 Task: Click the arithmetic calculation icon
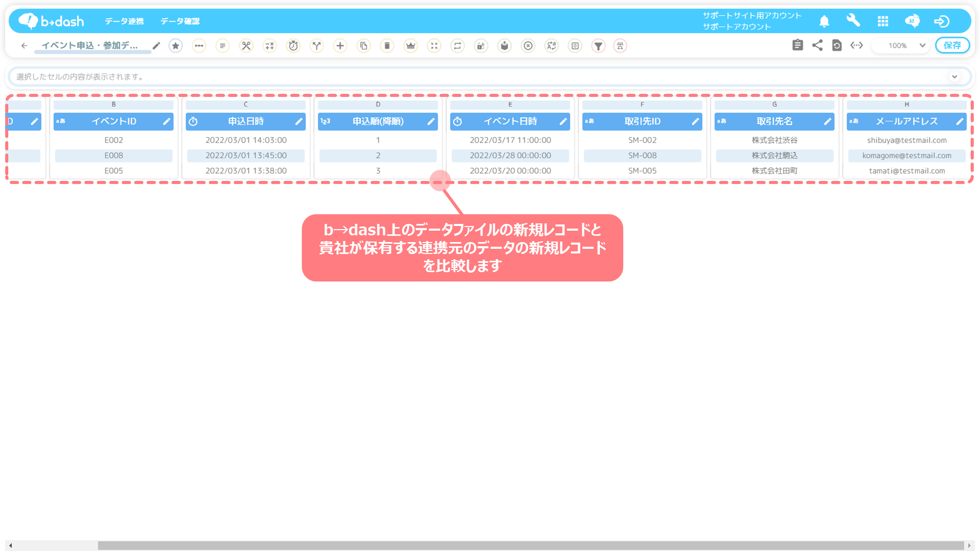(270, 46)
